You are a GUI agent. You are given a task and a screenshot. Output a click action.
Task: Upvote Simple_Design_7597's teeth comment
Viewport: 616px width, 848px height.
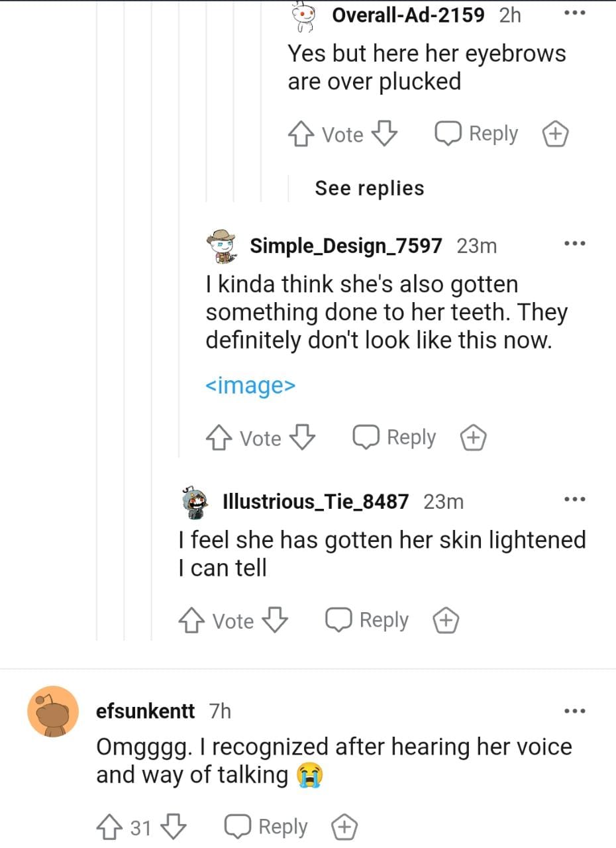(219, 438)
